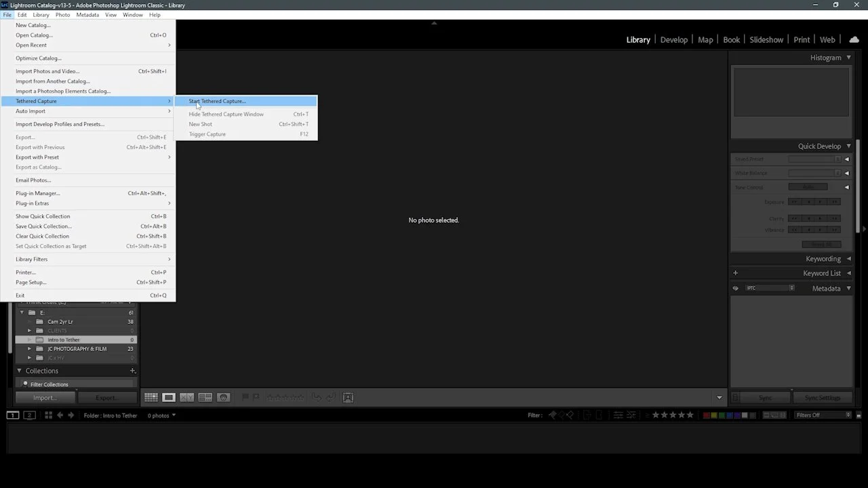This screenshot has width=868, height=488.
Task: Switch to the Slideshow module
Action: tap(766, 40)
